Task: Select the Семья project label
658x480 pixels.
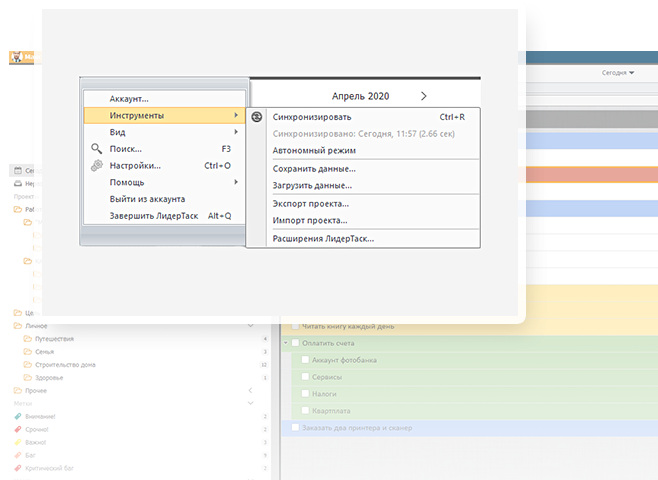Action: pos(44,352)
